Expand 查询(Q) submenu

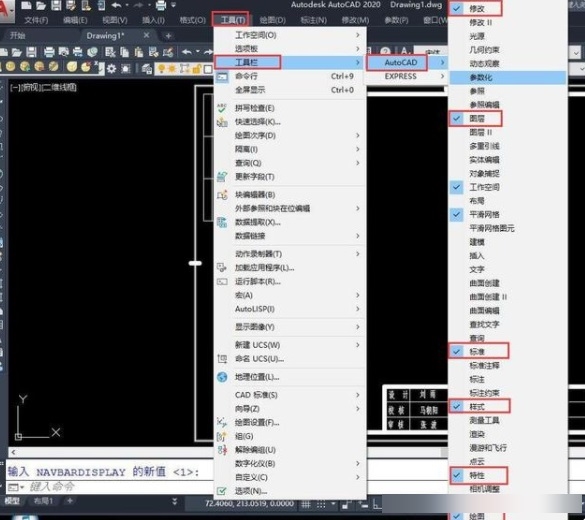tap(290, 163)
